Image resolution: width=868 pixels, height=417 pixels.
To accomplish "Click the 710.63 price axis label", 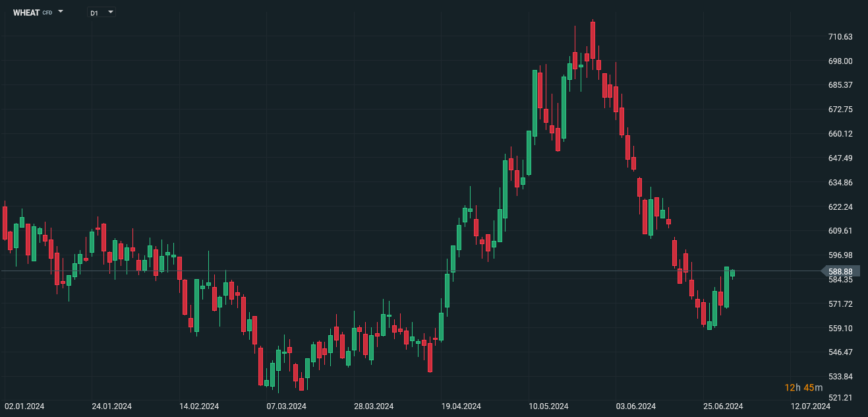I will 840,37.
